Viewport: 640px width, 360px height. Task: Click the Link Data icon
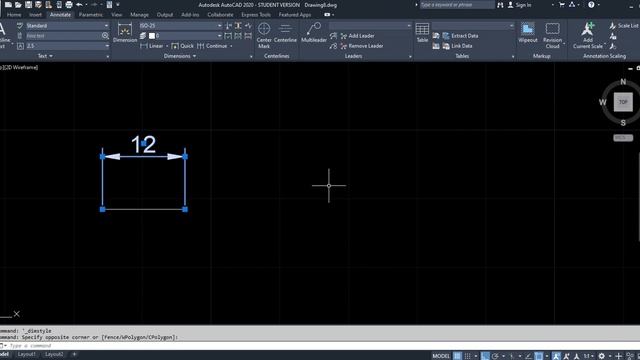(446, 46)
